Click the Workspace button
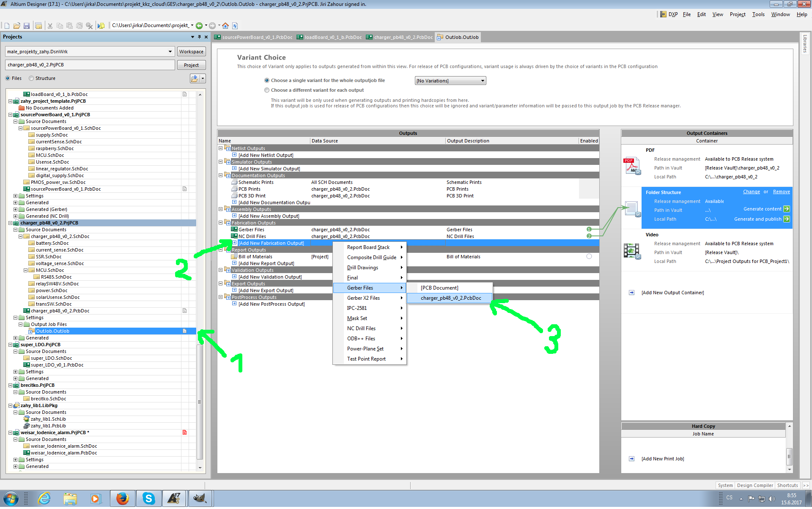 tap(191, 52)
